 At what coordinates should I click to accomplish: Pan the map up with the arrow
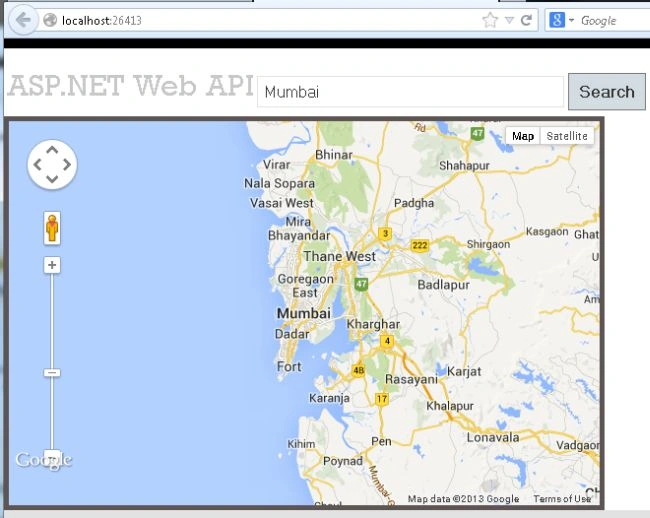[52, 150]
